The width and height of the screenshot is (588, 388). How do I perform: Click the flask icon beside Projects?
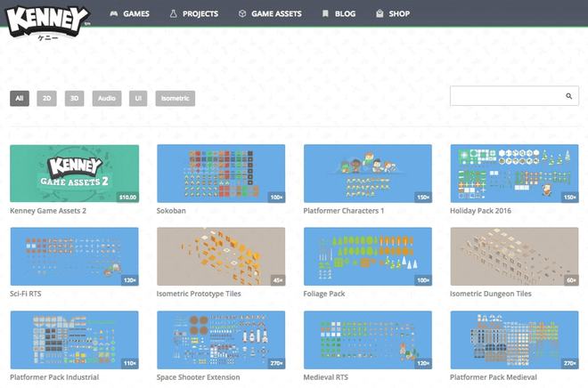[x=173, y=14]
